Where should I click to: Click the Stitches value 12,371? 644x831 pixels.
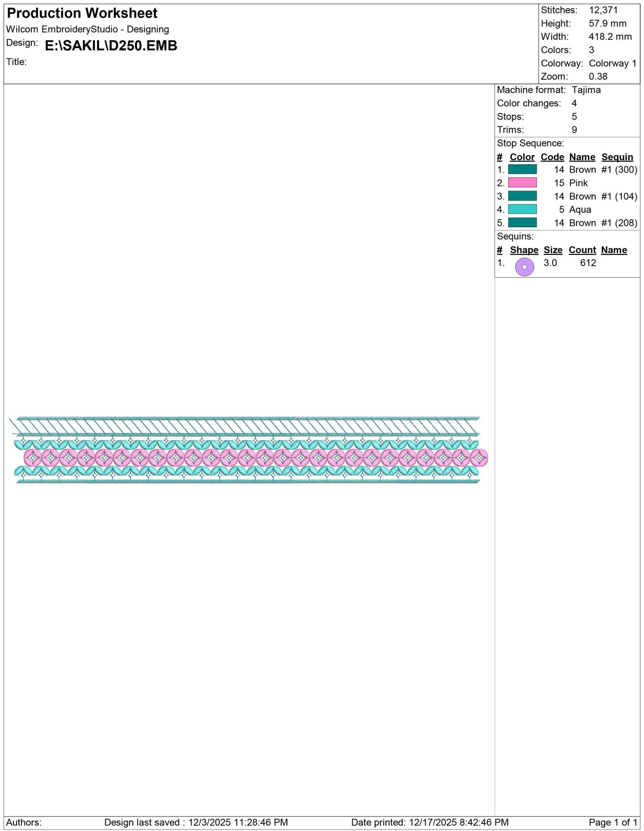[x=603, y=10]
